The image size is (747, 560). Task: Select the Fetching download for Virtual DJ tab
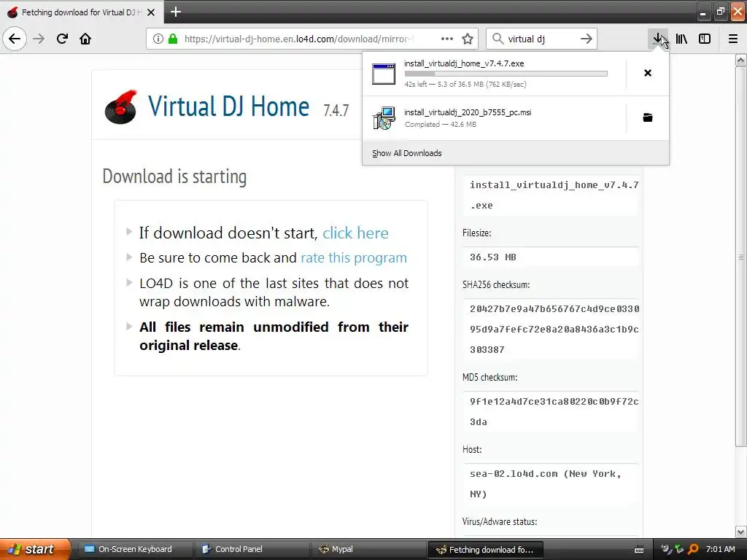click(82, 12)
